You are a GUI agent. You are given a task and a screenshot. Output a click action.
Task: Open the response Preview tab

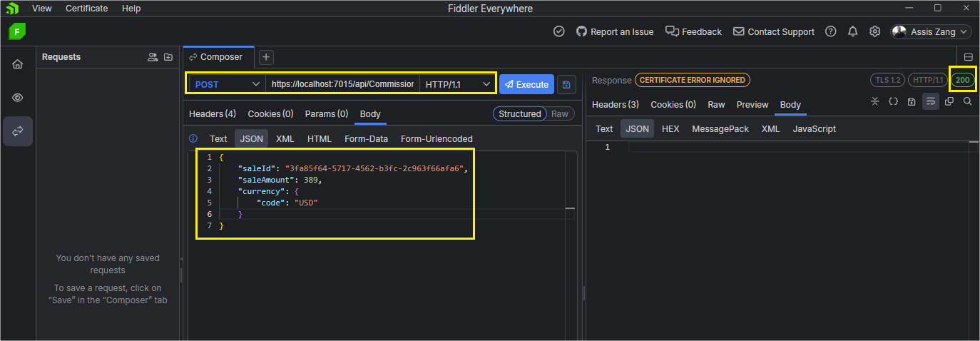tap(752, 104)
